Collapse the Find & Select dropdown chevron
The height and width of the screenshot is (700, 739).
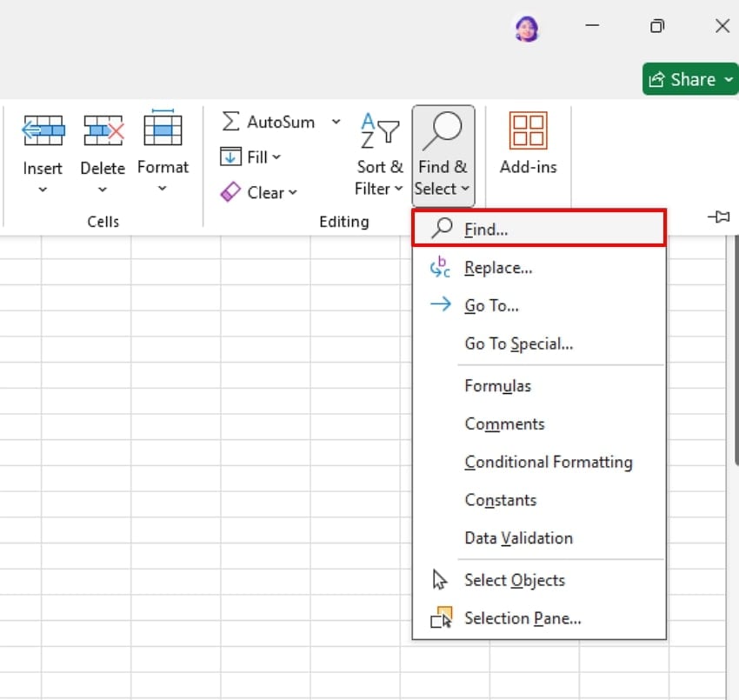click(x=465, y=189)
